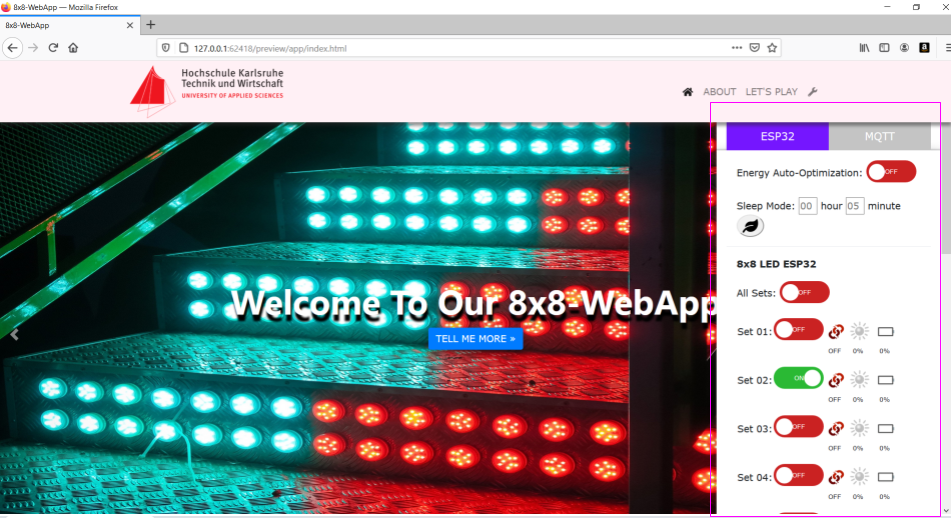Click the leaf sleep mode button
Image resolution: width=951 pixels, height=518 pixels.
click(750, 227)
